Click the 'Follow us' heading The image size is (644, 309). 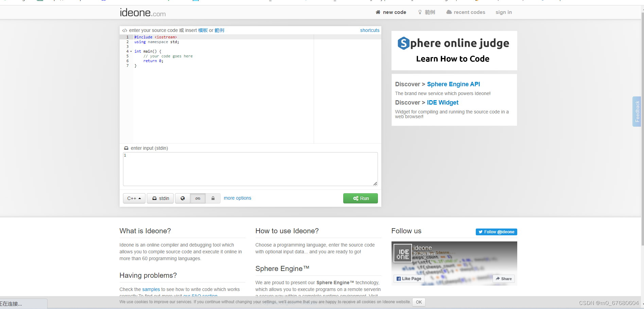pos(406,231)
